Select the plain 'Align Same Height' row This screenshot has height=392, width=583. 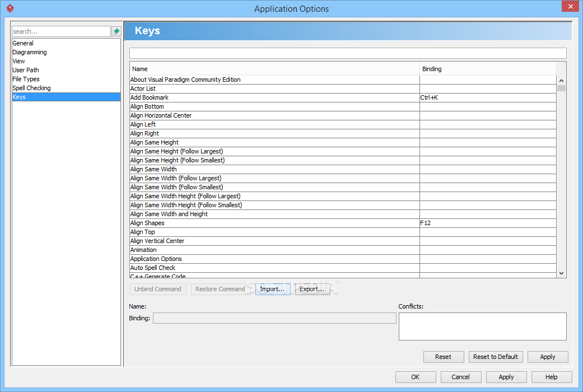pyautogui.click(x=343, y=142)
